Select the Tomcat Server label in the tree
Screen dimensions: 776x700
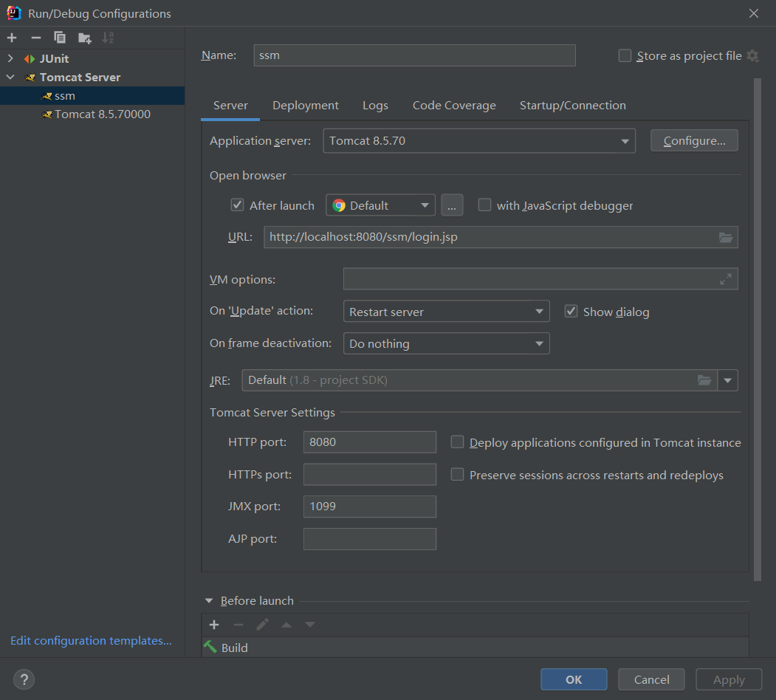pyautogui.click(x=80, y=78)
